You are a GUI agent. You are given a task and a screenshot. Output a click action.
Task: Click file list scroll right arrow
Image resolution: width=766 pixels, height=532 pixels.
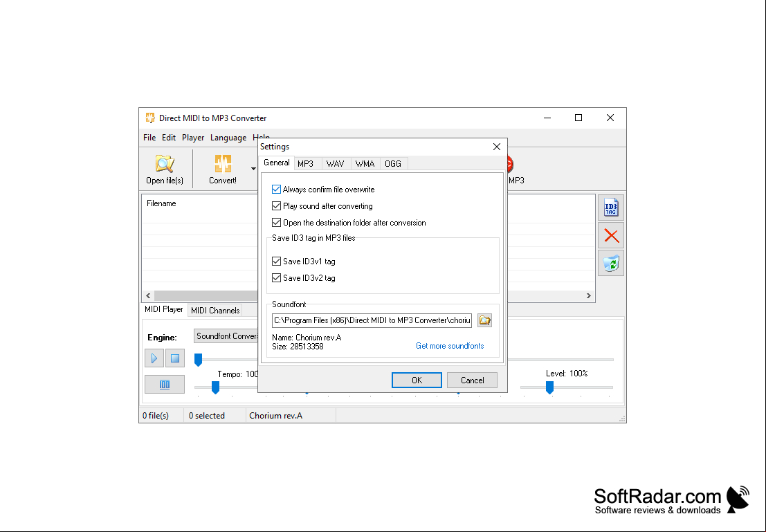point(589,295)
